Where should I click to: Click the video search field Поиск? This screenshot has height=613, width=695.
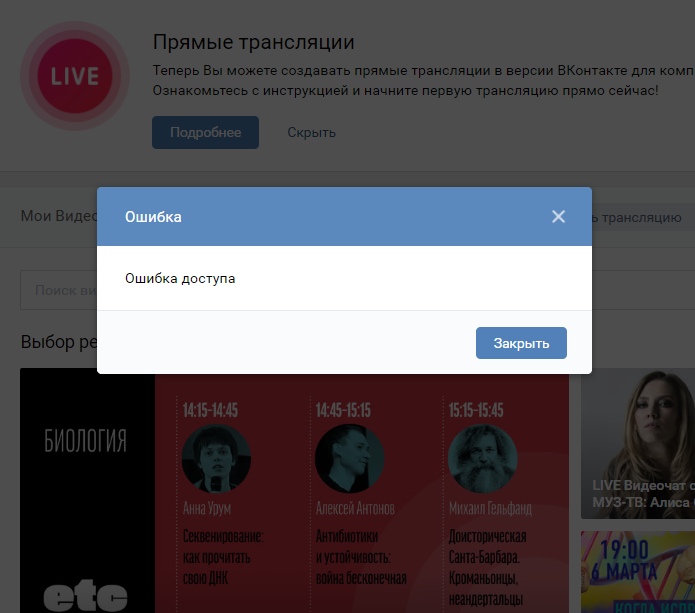tap(59, 290)
